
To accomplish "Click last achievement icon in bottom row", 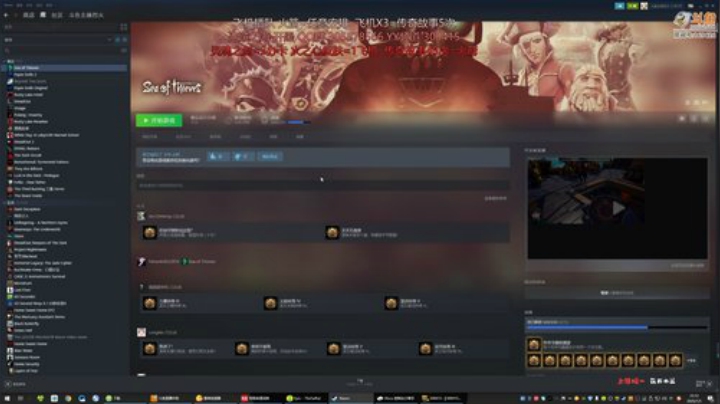I will click(675, 360).
